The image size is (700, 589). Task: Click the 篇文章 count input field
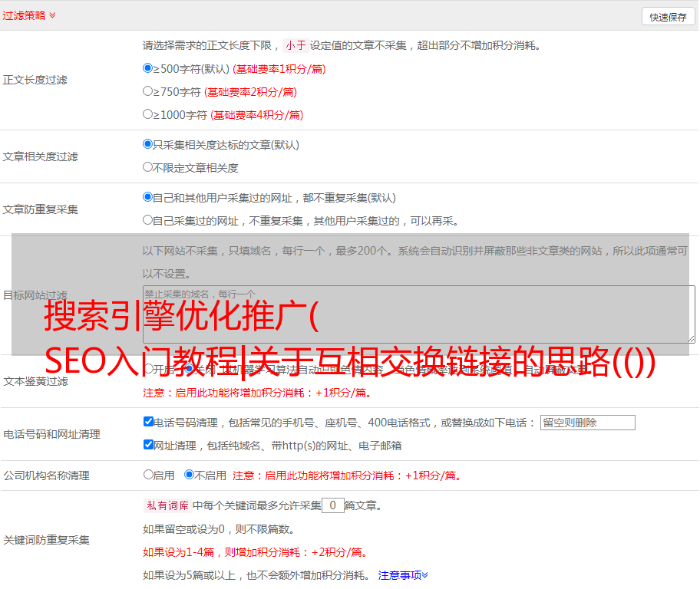click(x=333, y=505)
